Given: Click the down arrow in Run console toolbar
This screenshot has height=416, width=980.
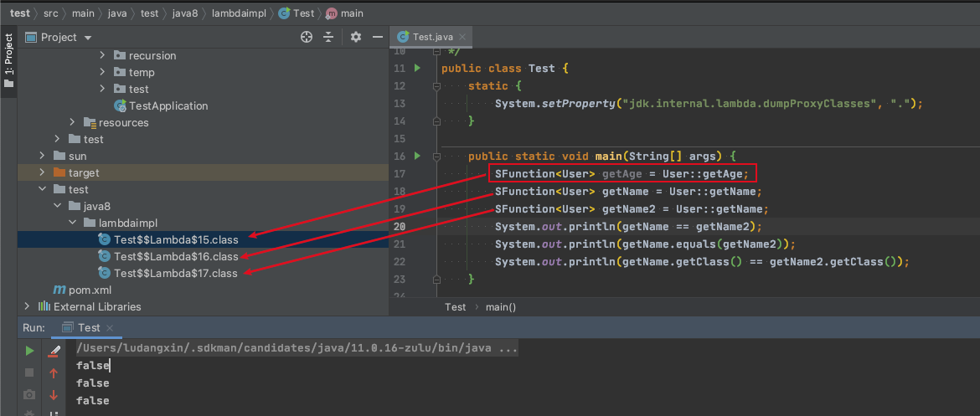Looking at the screenshot, I should 54,395.
